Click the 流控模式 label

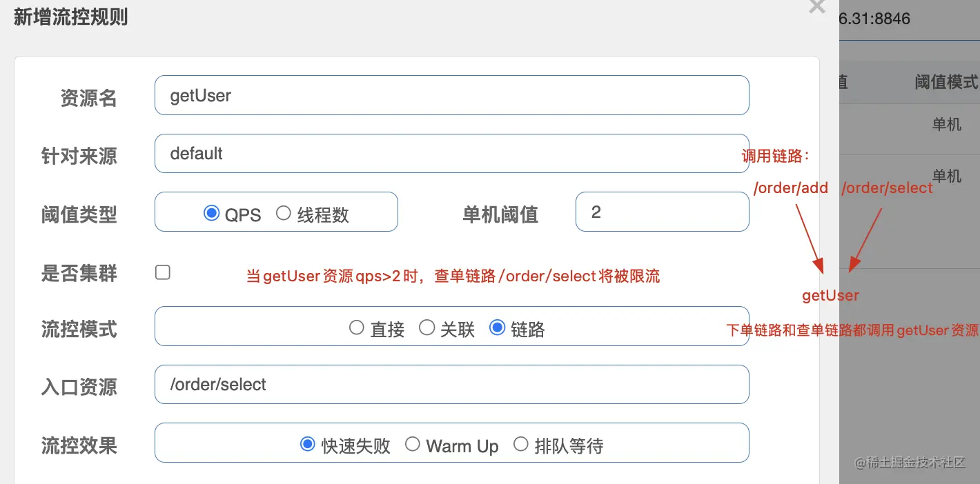tap(79, 330)
